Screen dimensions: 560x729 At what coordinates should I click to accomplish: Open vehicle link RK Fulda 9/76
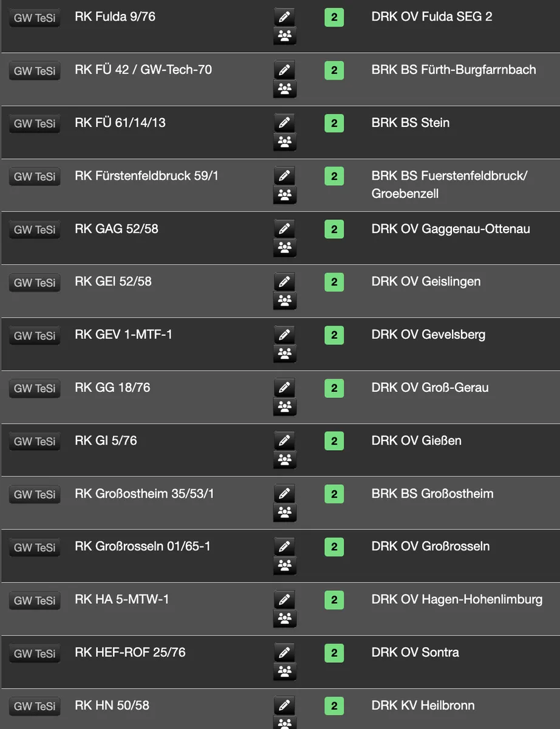click(115, 17)
